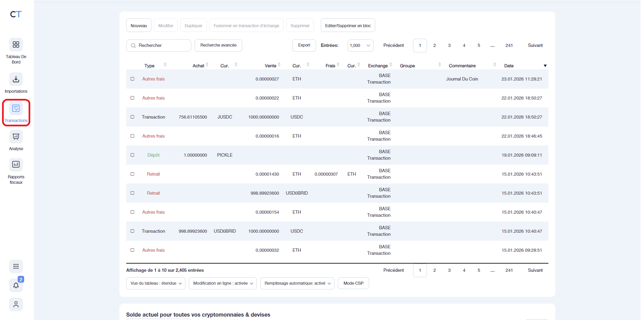This screenshot has height=320, width=644.
Task: Open the Entrées dropdown showing 1,000
Action: (x=360, y=45)
